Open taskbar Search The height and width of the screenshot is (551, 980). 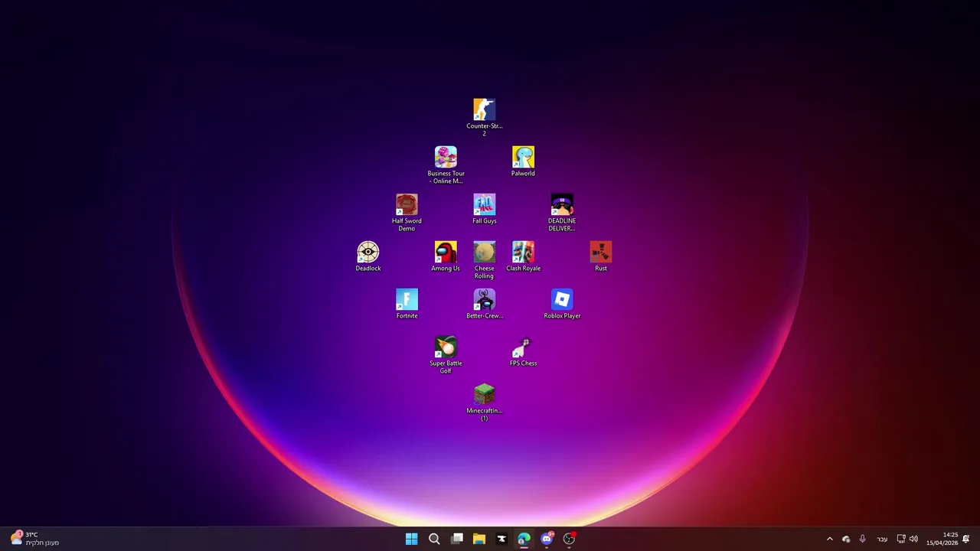[434, 539]
